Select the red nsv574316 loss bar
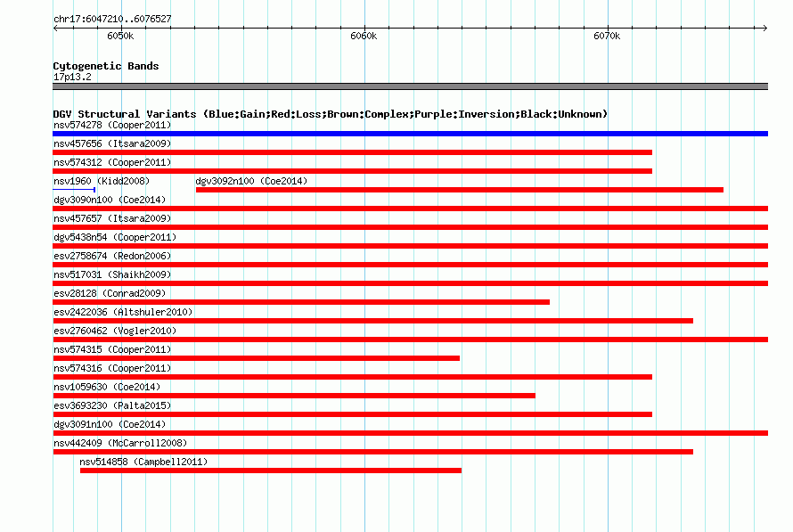793x532 pixels. (353, 377)
